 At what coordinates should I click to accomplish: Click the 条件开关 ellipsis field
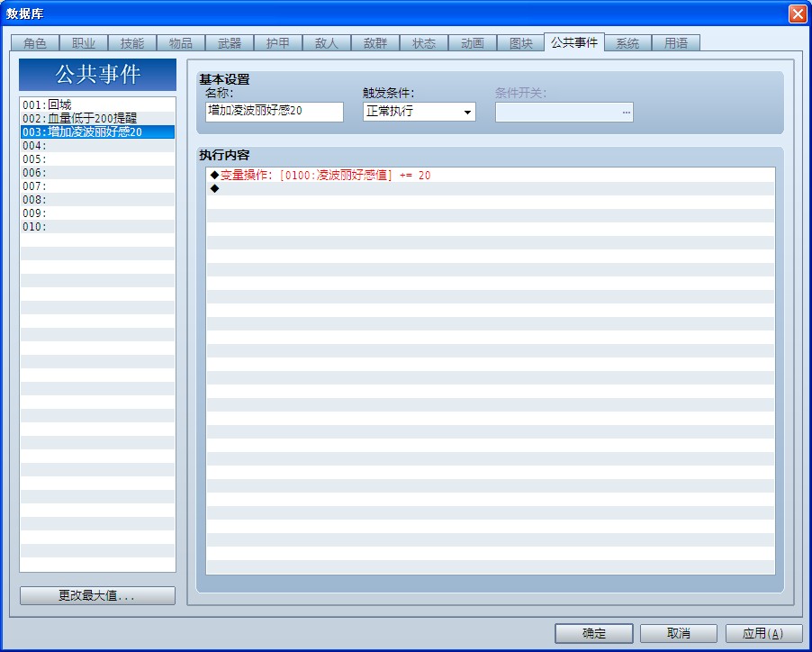[x=564, y=112]
